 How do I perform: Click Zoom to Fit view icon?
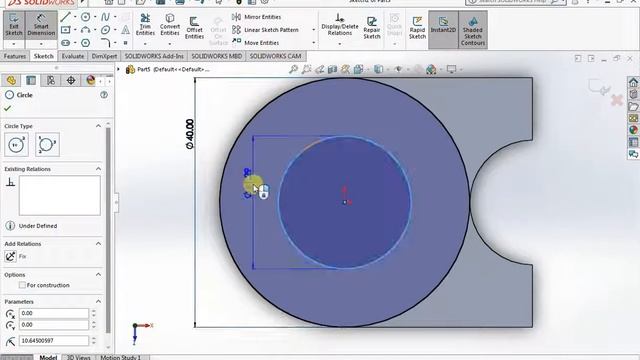[x=293, y=69]
